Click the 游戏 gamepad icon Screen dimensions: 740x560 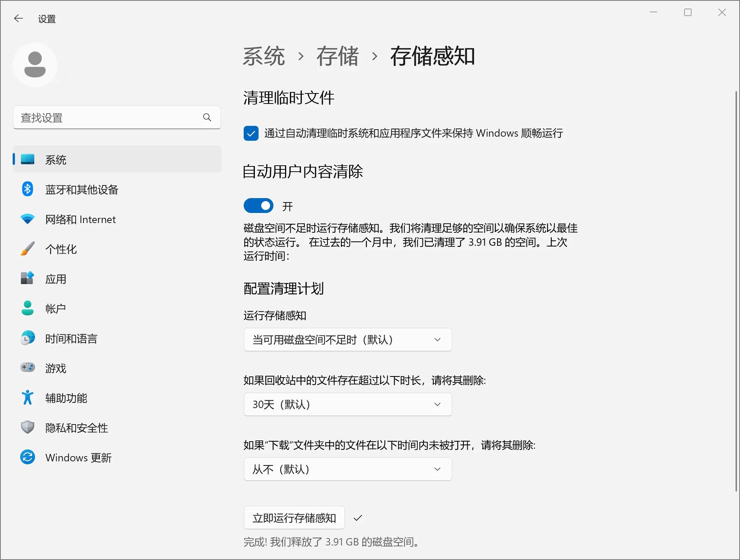[x=28, y=368]
